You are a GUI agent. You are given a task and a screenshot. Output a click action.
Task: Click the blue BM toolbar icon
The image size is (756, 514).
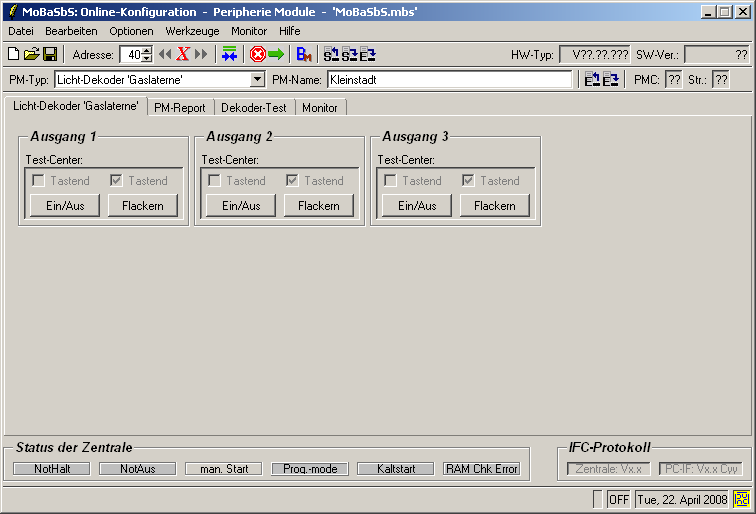pyautogui.click(x=305, y=54)
